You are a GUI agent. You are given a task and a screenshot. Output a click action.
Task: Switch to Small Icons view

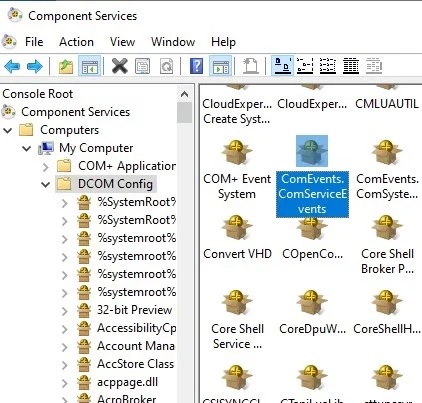[x=305, y=66]
